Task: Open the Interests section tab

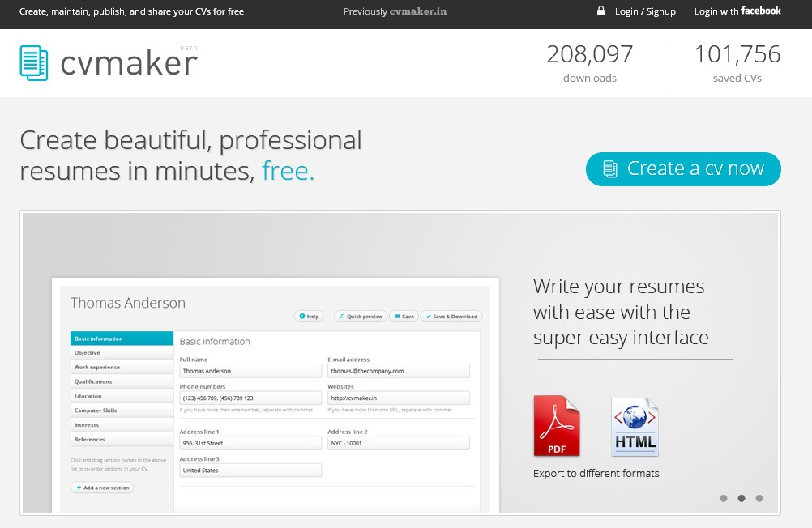Action: point(122,425)
